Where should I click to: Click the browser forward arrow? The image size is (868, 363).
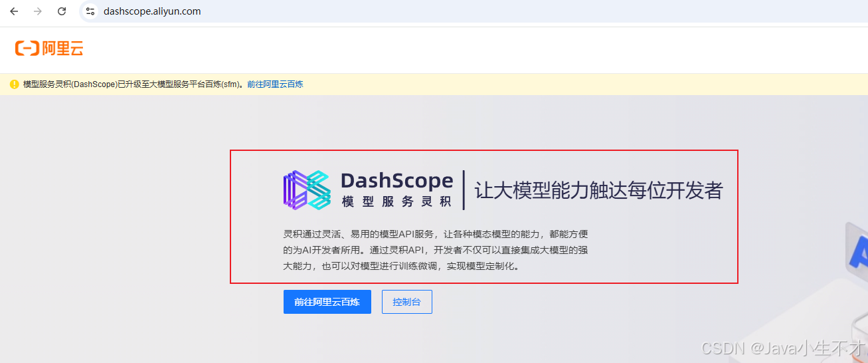click(x=38, y=11)
